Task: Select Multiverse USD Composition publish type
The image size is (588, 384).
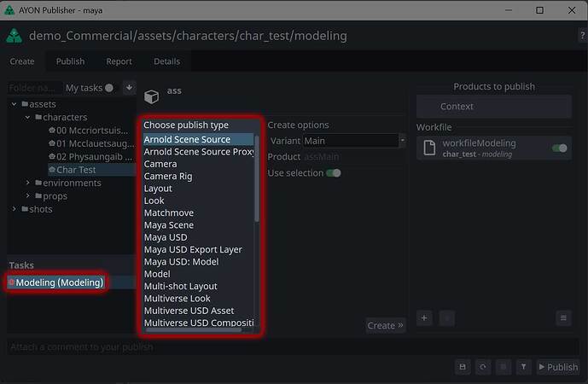Action: click(x=198, y=323)
